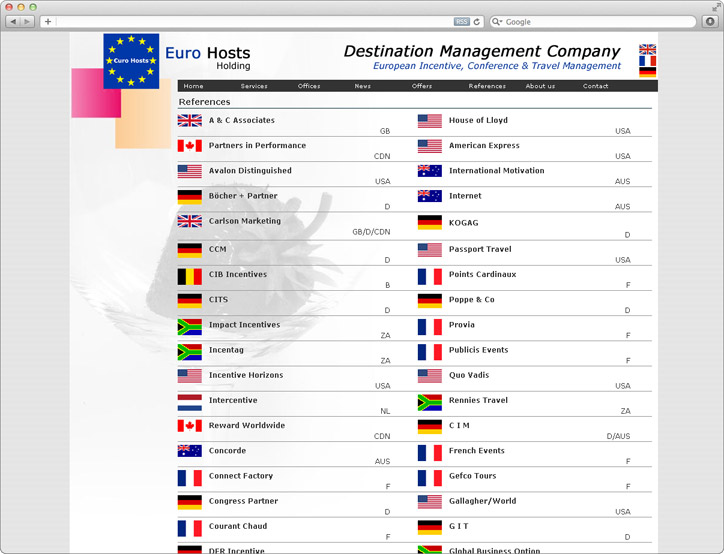Click the Destination Management Company heading
This screenshot has height=554, width=724.
(x=482, y=51)
